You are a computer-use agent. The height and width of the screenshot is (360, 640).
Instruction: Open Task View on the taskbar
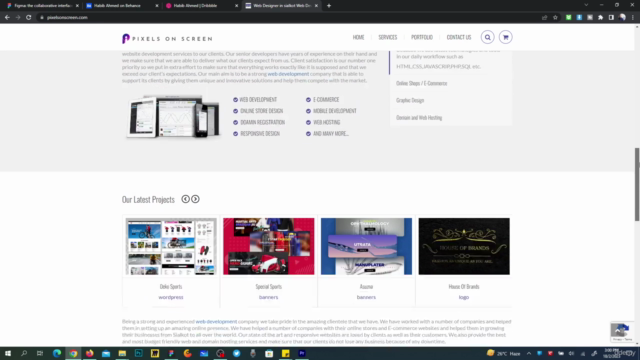coord(40,353)
